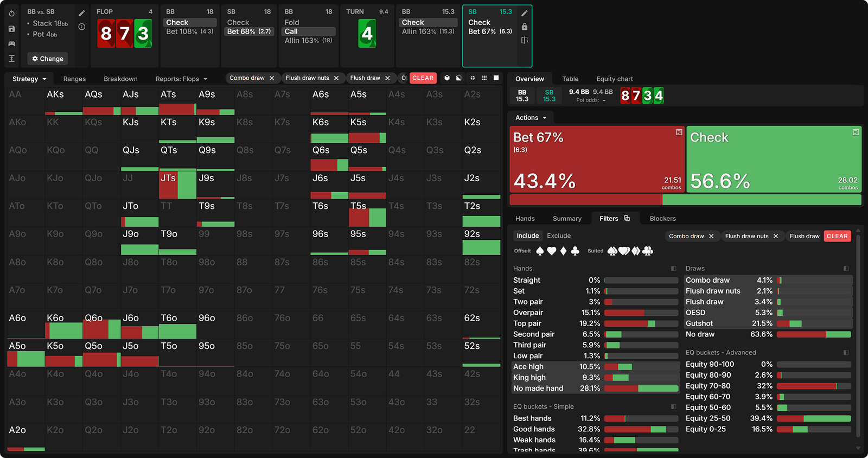
Task: Click the info icon beside BB vs. SB
Action: [x=82, y=27]
